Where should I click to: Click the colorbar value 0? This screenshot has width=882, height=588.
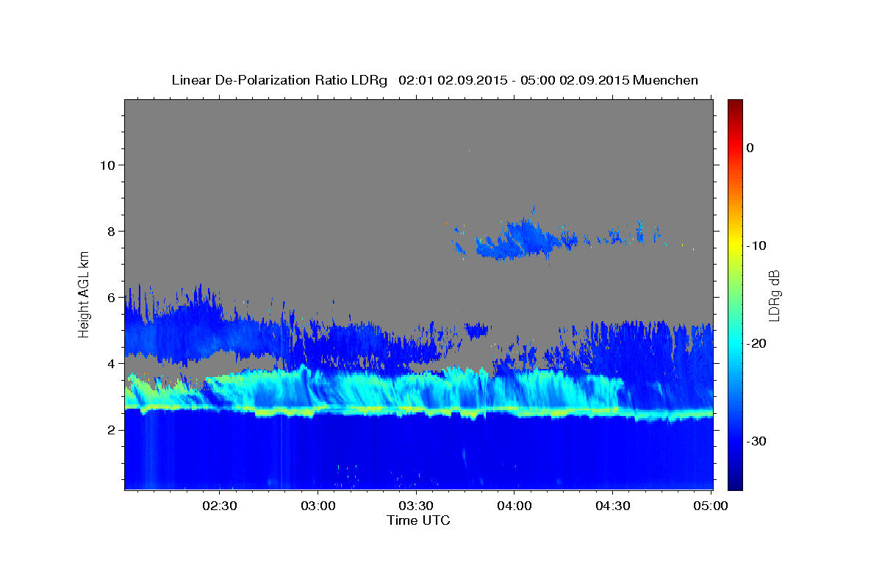[750, 148]
